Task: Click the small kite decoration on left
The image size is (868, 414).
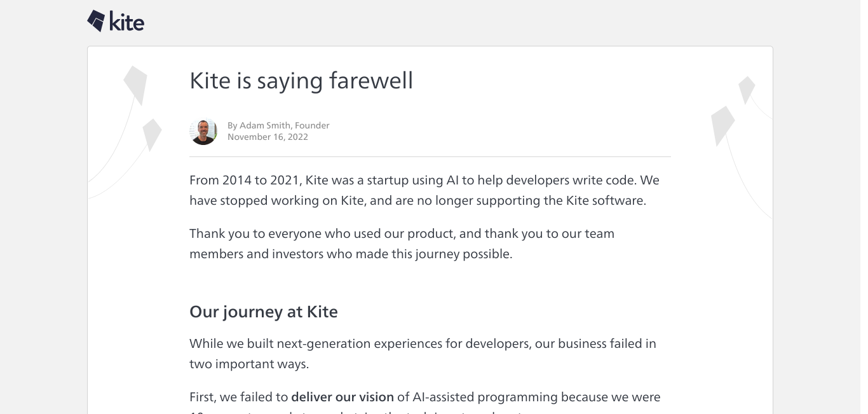Action: click(x=152, y=135)
